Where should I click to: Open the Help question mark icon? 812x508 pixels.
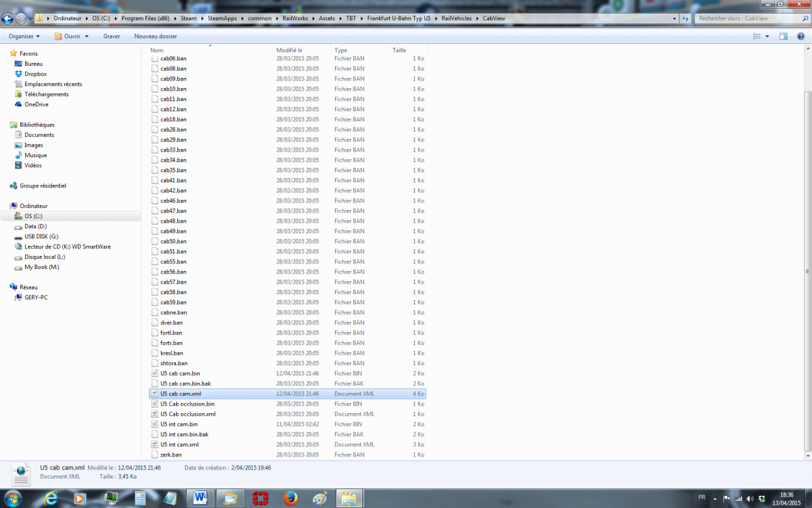point(800,36)
